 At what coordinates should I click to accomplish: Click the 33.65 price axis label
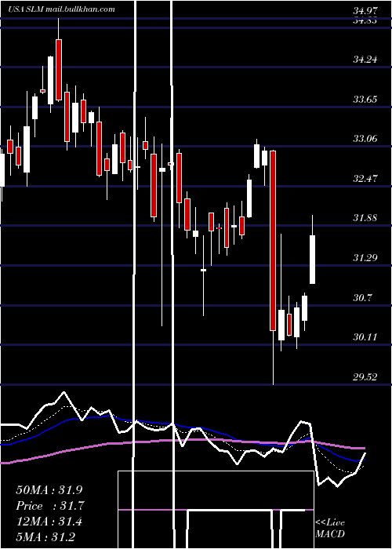365,100
